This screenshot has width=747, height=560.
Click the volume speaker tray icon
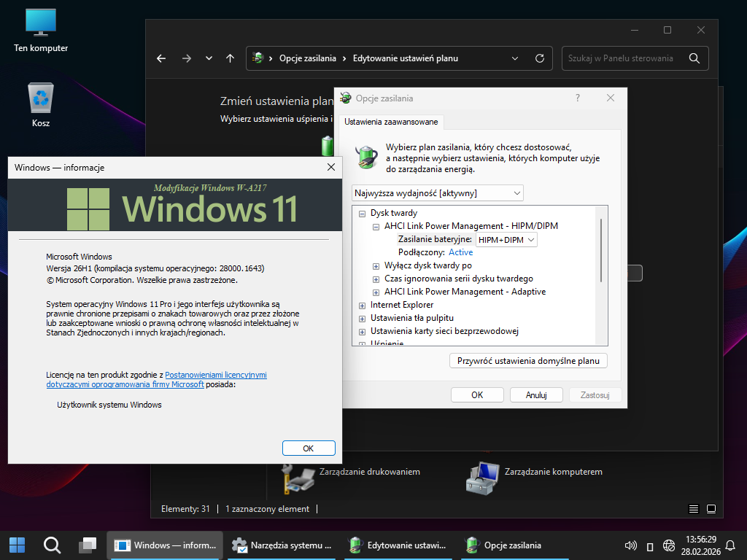pos(631,545)
